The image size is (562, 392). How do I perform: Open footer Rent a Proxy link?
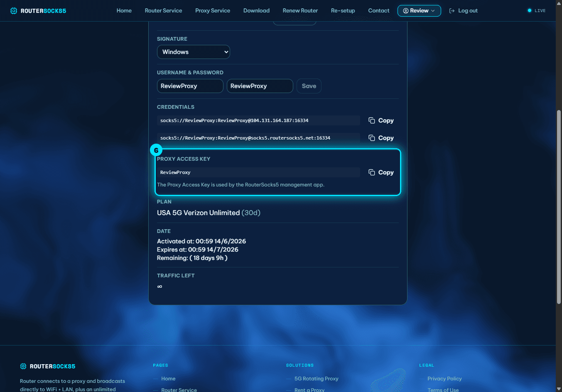pyautogui.click(x=309, y=390)
